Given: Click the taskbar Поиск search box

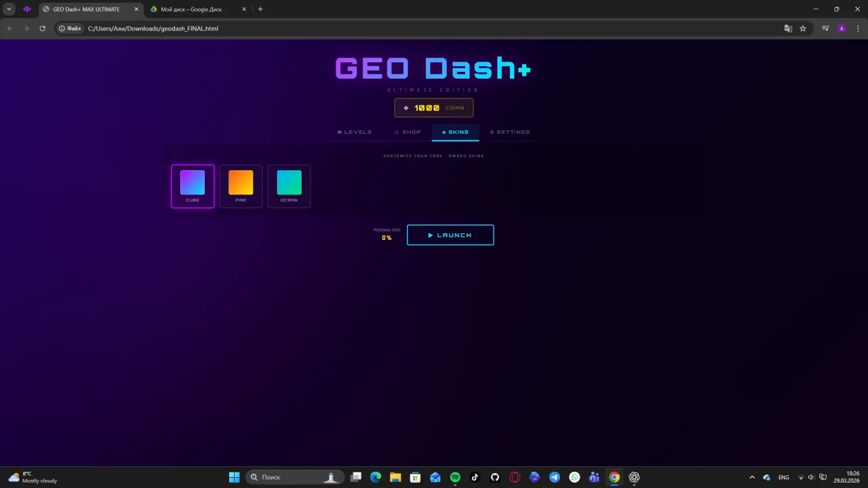Looking at the screenshot, I should (294, 477).
